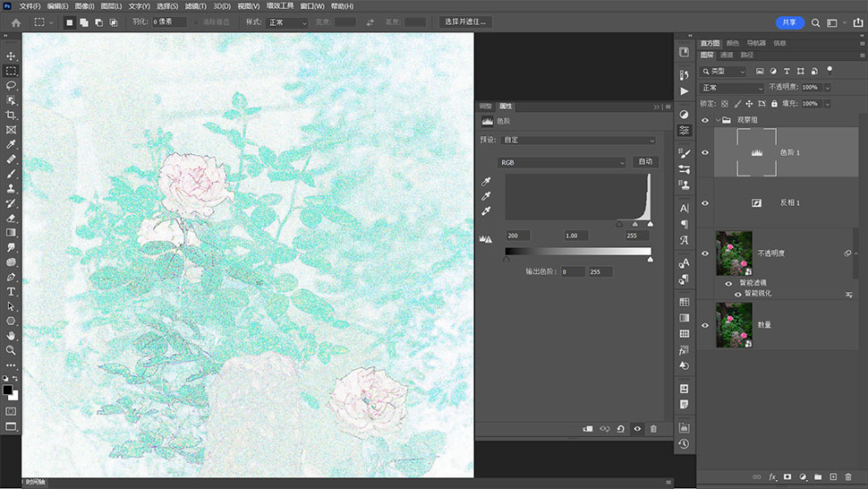
Task: Click the white output level slider handle
Action: point(650,259)
